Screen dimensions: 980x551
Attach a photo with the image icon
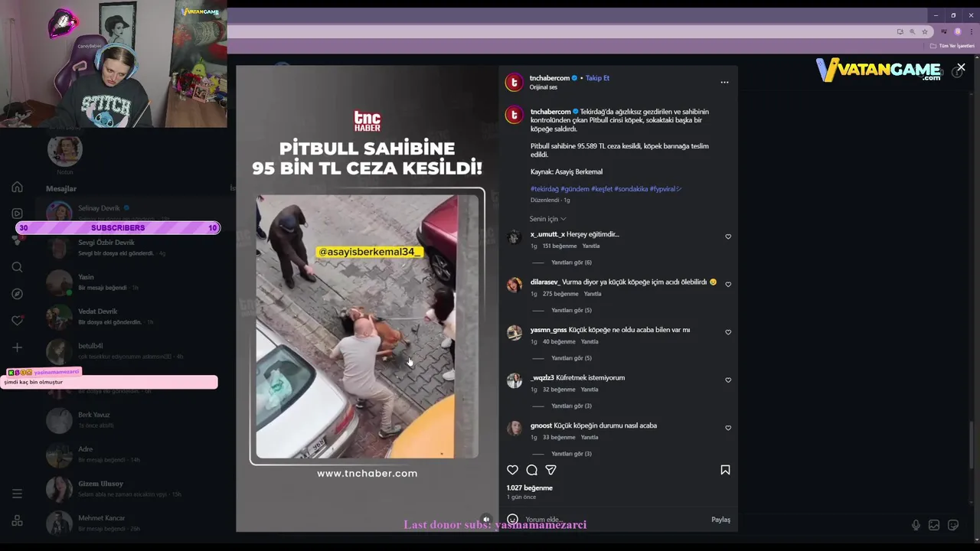(x=934, y=525)
